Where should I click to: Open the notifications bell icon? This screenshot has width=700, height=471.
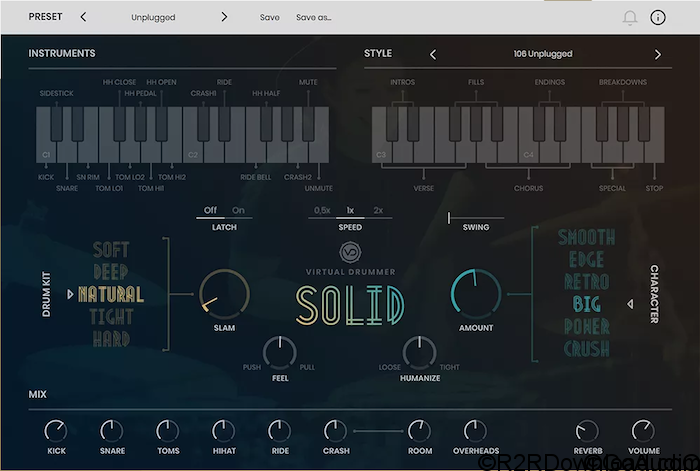tap(630, 18)
